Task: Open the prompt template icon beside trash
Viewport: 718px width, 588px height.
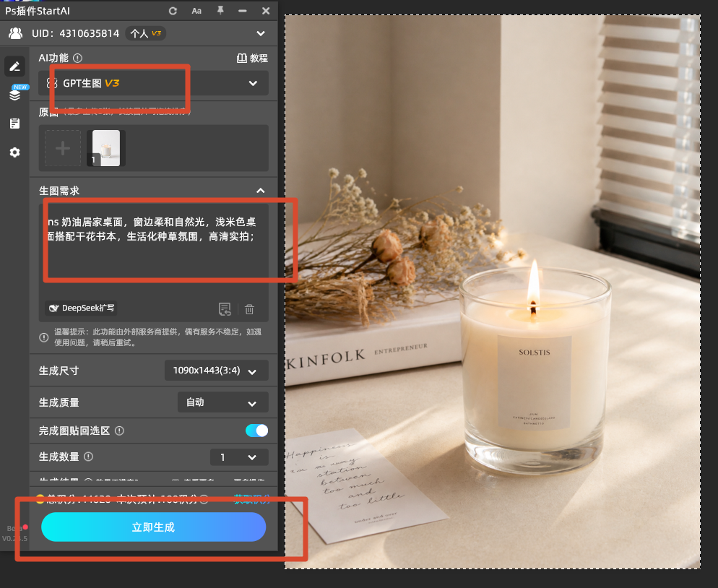Action: tap(225, 309)
